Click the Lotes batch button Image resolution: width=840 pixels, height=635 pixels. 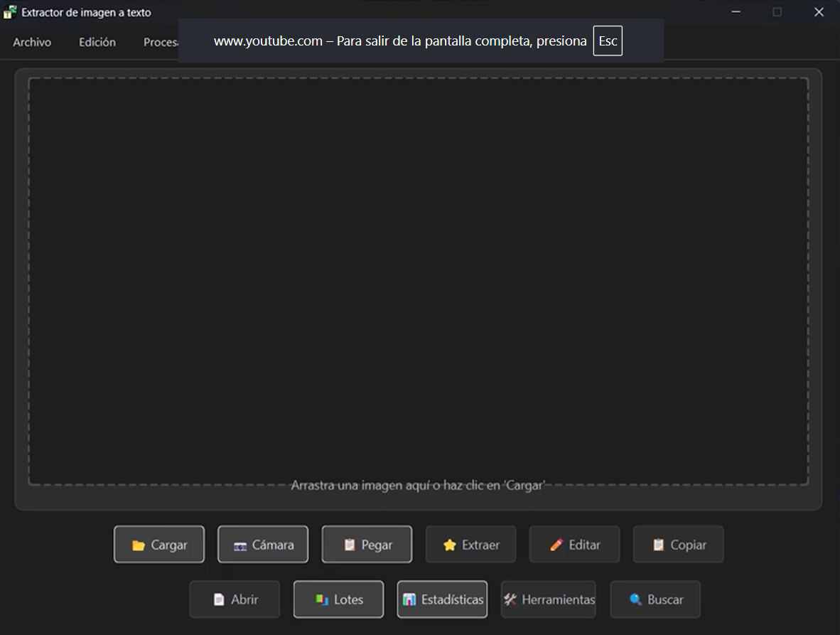338,599
